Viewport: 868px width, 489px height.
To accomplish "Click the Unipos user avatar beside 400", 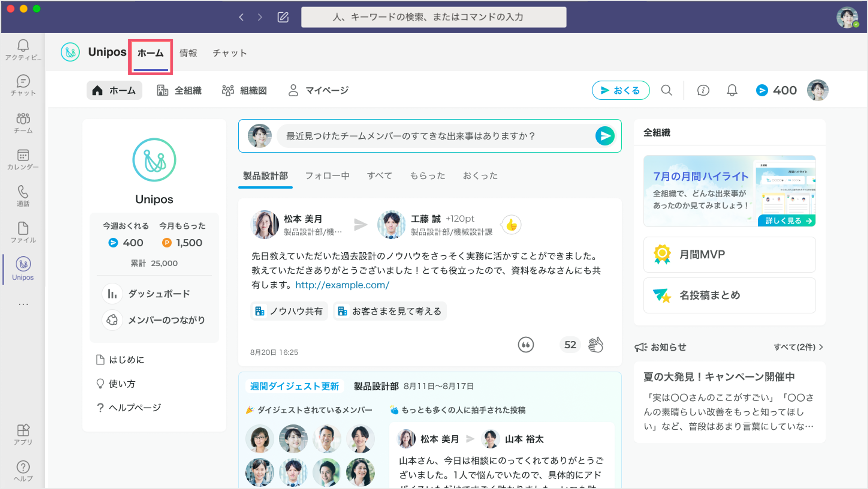I will click(x=818, y=90).
